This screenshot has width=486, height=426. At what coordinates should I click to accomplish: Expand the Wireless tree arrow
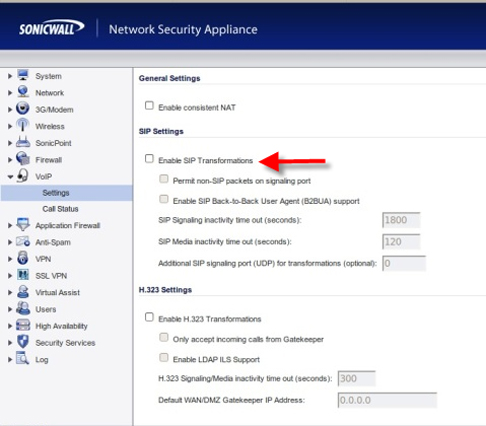[10, 126]
